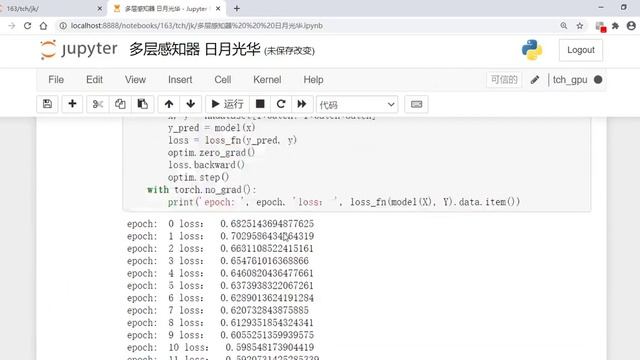
Task: Click the with torch.no_grad(): line
Action: pos(202,190)
